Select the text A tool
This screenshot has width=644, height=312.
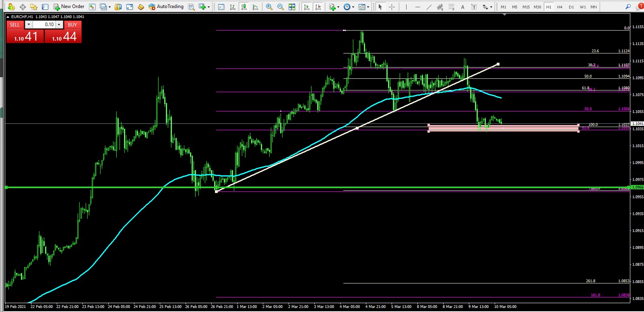tap(462, 7)
